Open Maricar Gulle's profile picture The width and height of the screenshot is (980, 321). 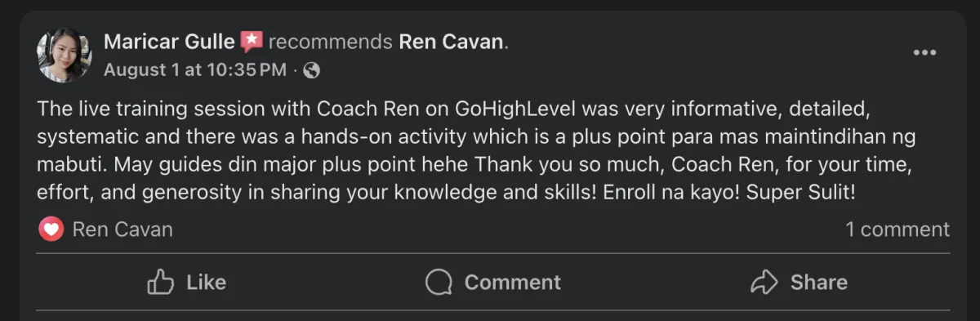[x=64, y=55]
